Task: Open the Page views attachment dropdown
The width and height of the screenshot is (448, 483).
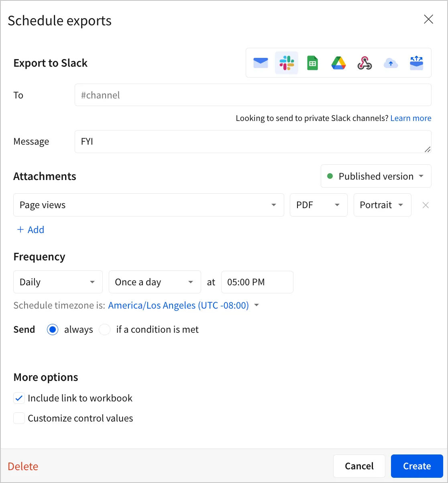Action: click(149, 205)
